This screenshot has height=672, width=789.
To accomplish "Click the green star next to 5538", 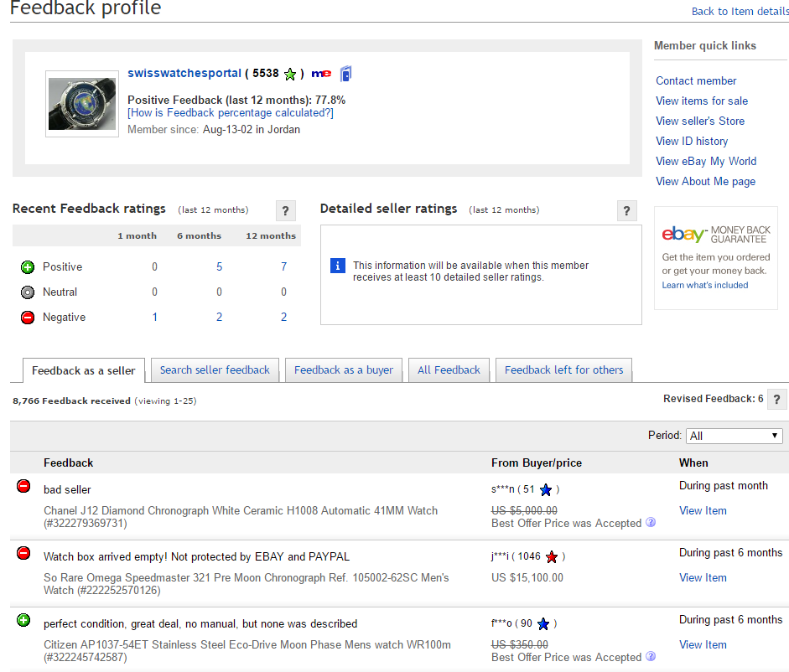I will [290, 74].
